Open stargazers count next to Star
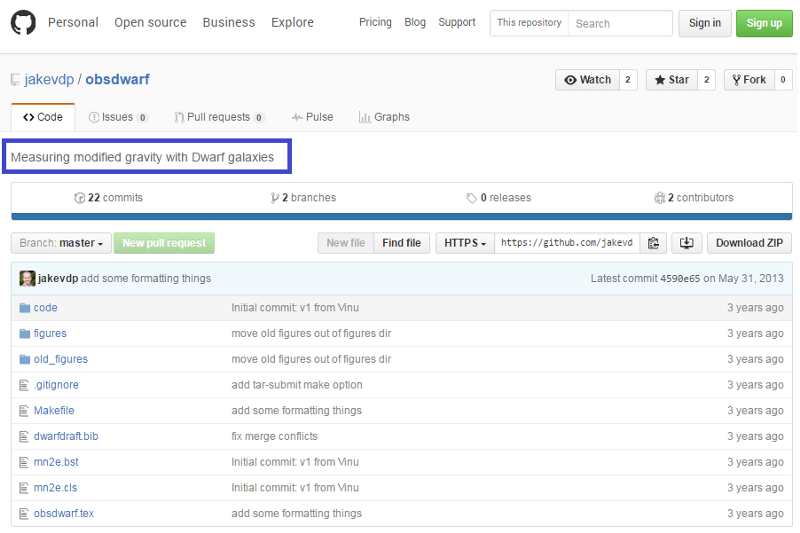Screen dimensions: 800x533 pos(707,80)
